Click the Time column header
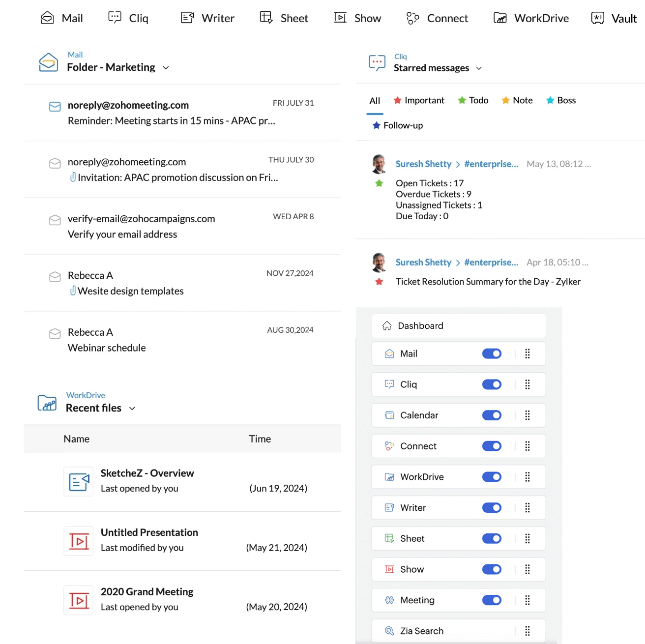 260,439
